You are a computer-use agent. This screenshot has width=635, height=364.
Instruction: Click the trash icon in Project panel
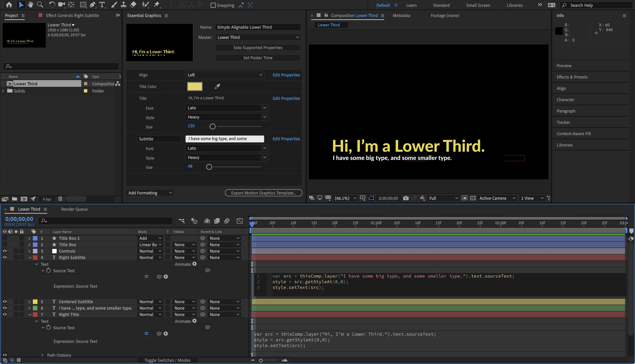[x=60, y=199]
